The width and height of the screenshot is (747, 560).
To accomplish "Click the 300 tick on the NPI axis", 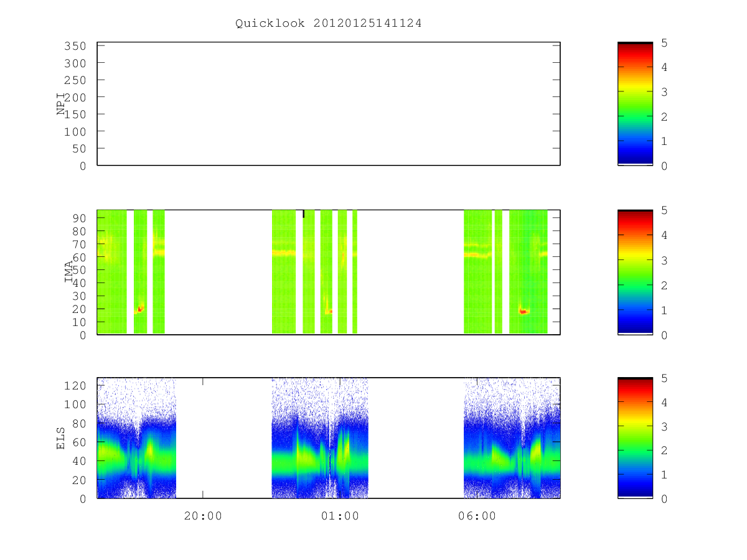I will click(75, 63).
